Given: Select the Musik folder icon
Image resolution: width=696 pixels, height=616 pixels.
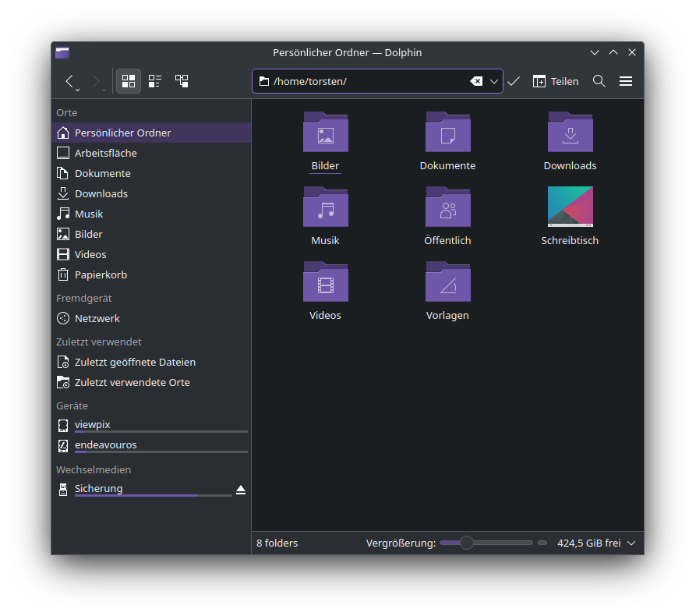Looking at the screenshot, I should (325, 207).
